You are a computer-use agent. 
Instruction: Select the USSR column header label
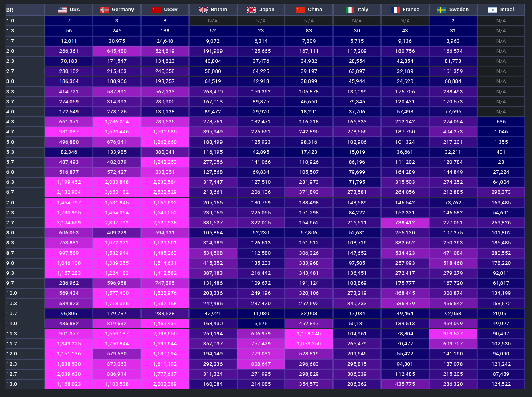(171, 10)
